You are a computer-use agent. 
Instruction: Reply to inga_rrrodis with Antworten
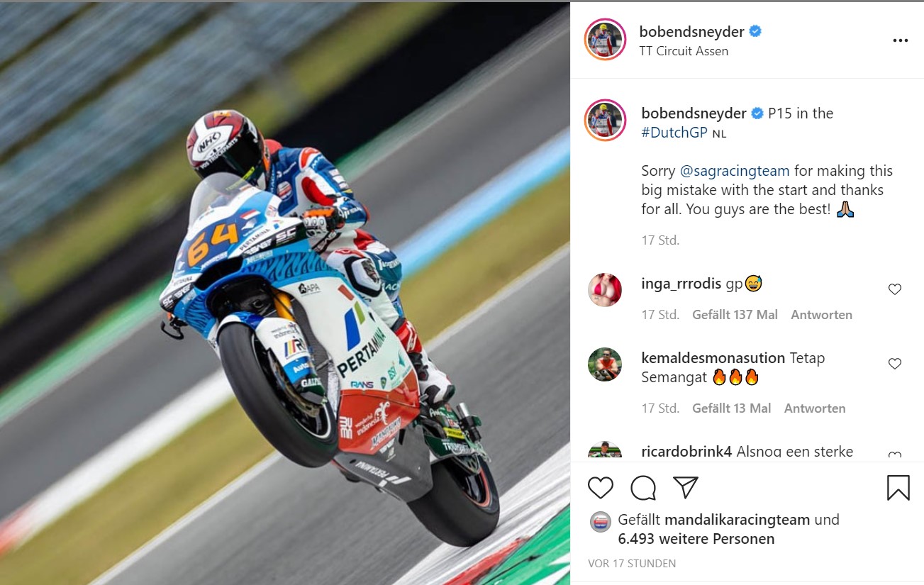pos(822,315)
